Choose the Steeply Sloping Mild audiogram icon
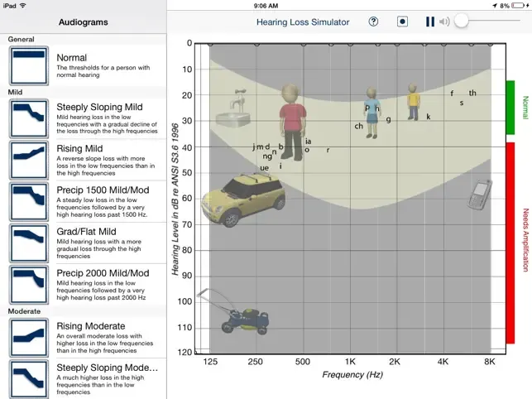 click(29, 118)
